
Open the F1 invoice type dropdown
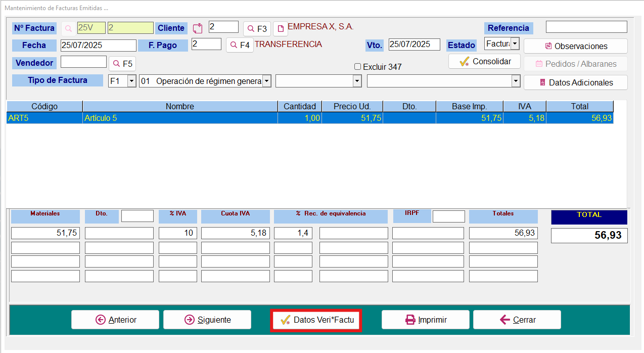coord(131,81)
